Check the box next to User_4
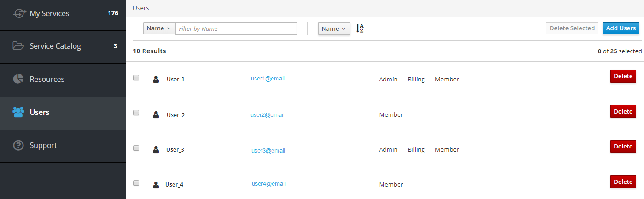The image size is (644, 199). (136, 183)
